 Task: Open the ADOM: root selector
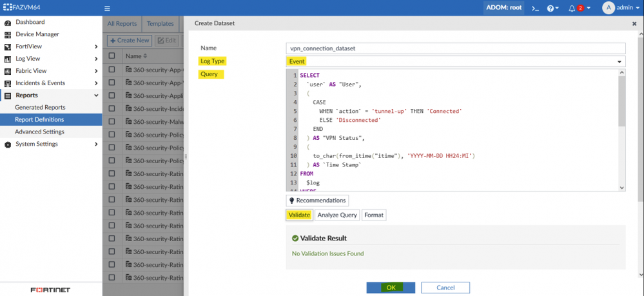pyautogui.click(x=505, y=8)
